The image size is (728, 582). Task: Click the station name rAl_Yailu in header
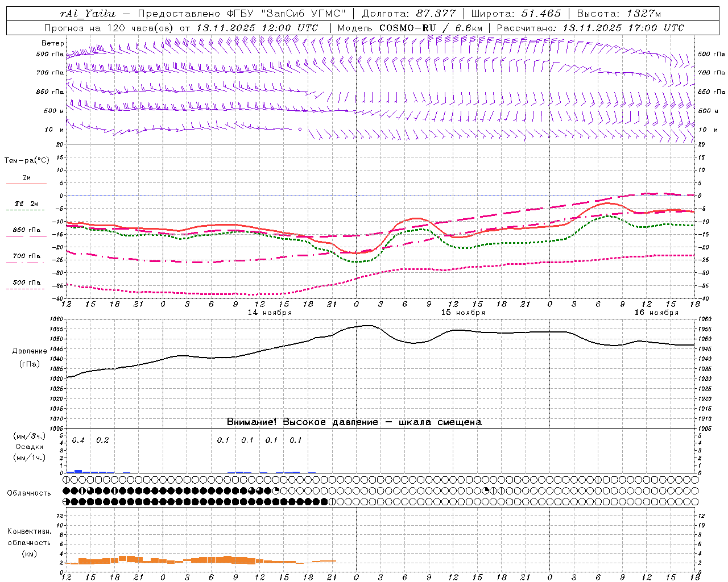pyautogui.click(x=87, y=14)
